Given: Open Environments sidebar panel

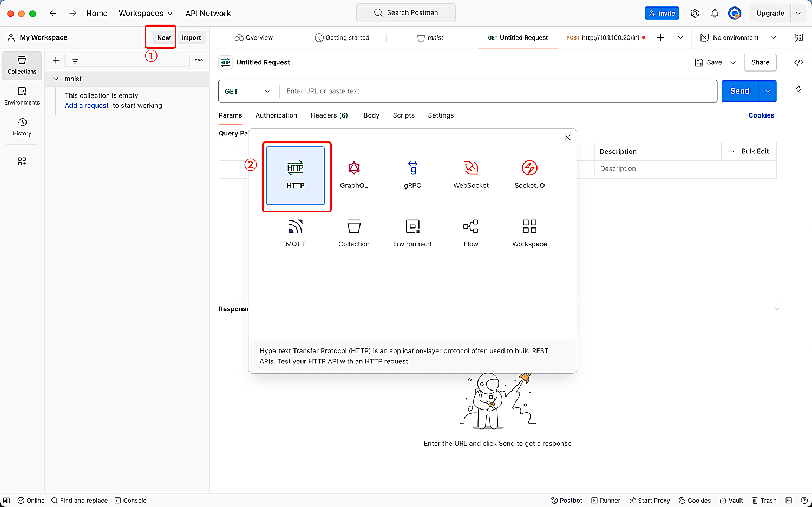Looking at the screenshot, I should tap(22, 96).
